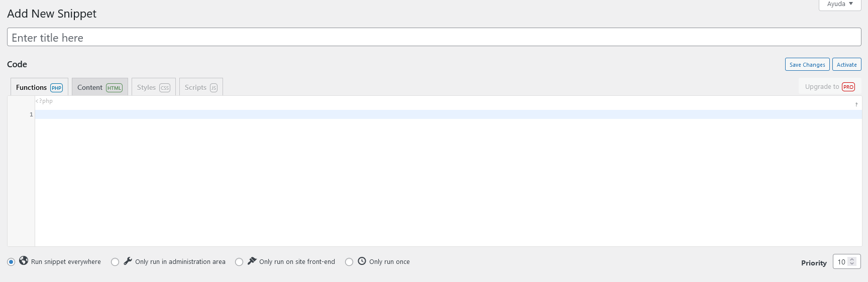Image resolution: width=868 pixels, height=282 pixels.
Task: Click the clock icon for run once
Action: (362, 261)
